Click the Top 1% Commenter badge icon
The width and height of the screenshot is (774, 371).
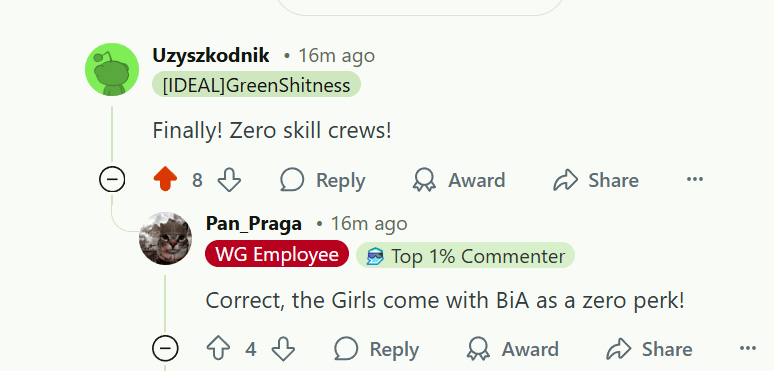[375, 256]
